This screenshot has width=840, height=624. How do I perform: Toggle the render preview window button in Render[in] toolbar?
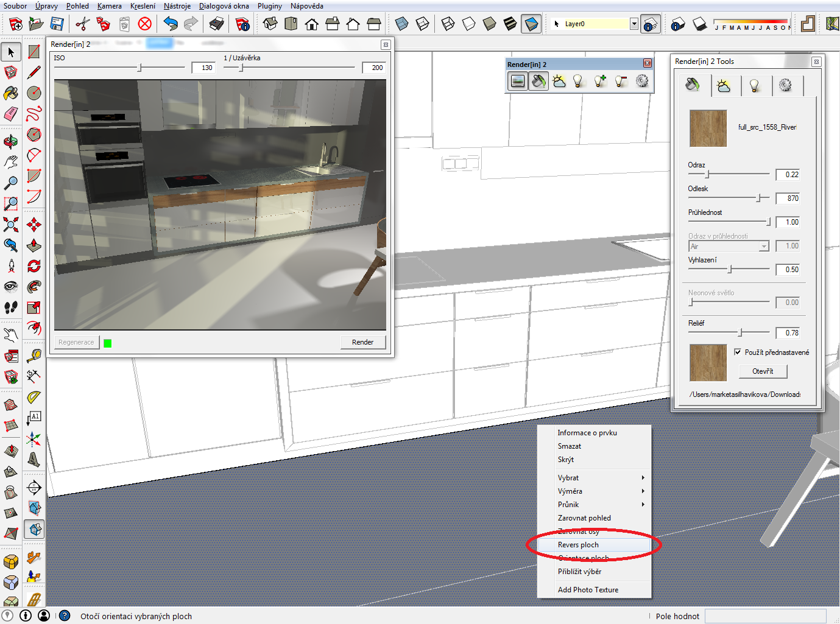(x=518, y=81)
